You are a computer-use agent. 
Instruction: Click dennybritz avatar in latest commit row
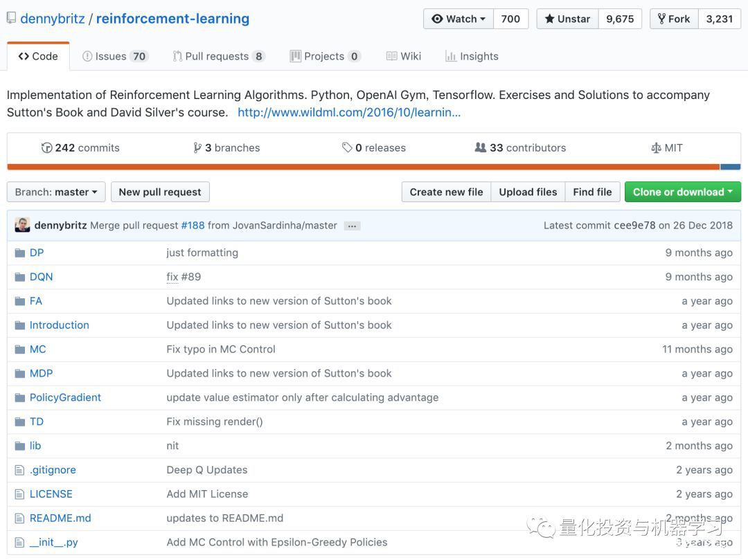pos(22,225)
